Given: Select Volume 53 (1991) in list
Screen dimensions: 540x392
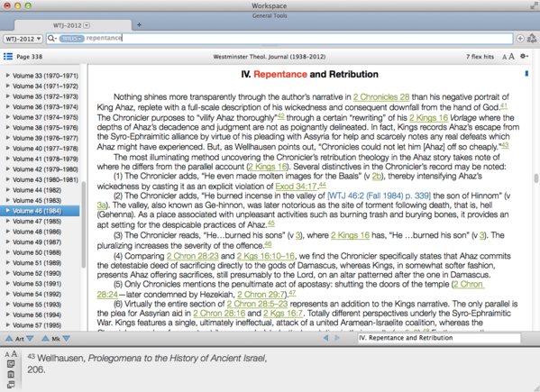Looking at the screenshot, I should (x=37, y=283).
